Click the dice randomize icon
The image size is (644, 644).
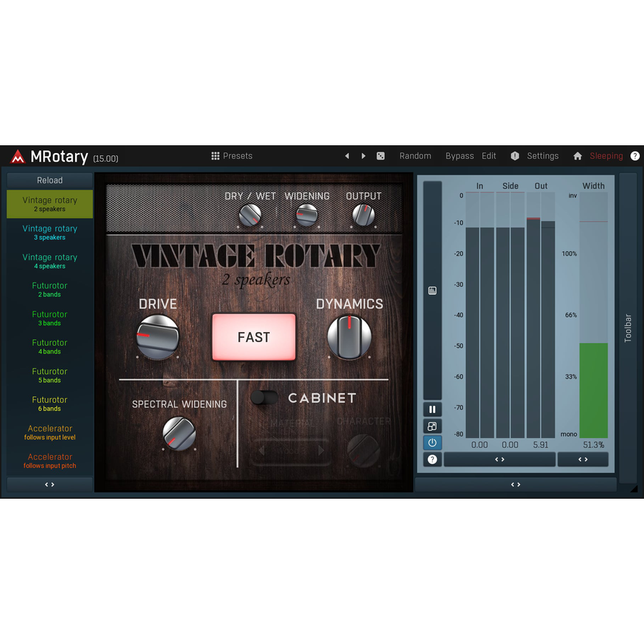(381, 156)
